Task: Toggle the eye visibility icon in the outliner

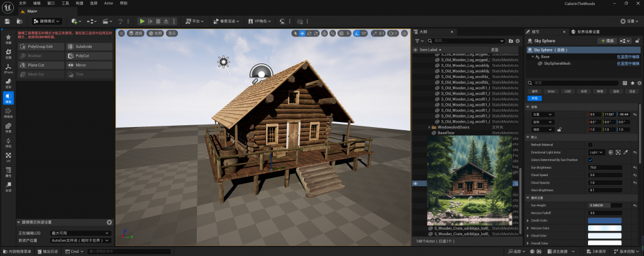Action: [x=415, y=184]
